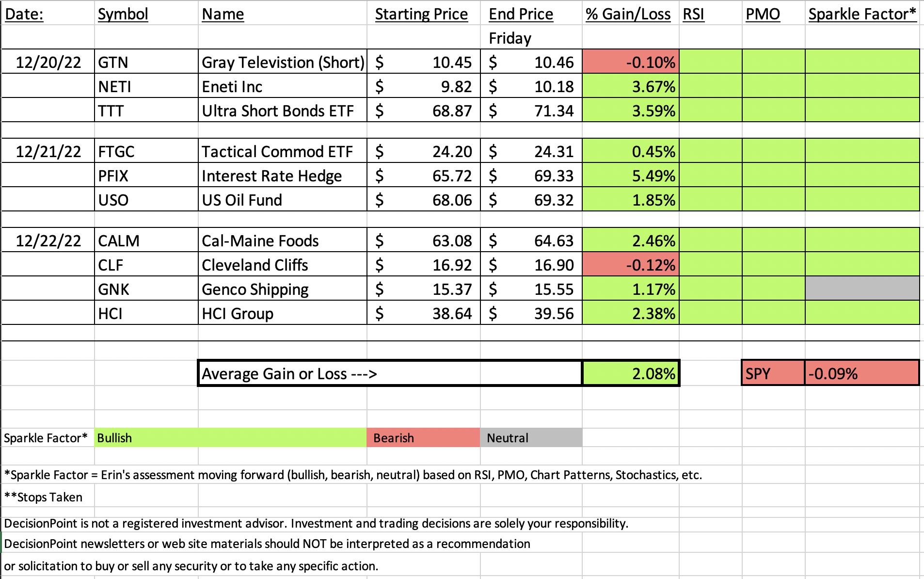The image size is (924, 579).
Task: Select the gray neutral Sparkle cell for GNK
Action: tap(862, 289)
